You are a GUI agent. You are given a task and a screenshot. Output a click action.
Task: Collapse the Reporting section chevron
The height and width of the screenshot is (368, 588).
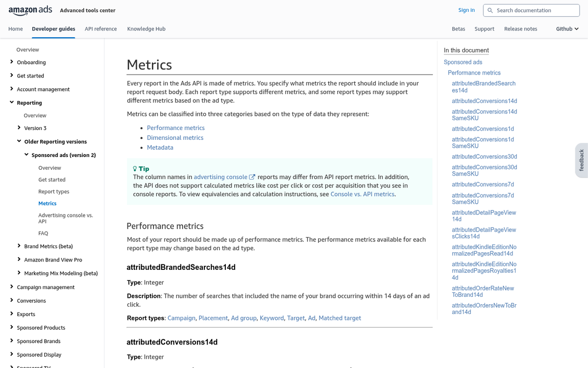(11, 103)
